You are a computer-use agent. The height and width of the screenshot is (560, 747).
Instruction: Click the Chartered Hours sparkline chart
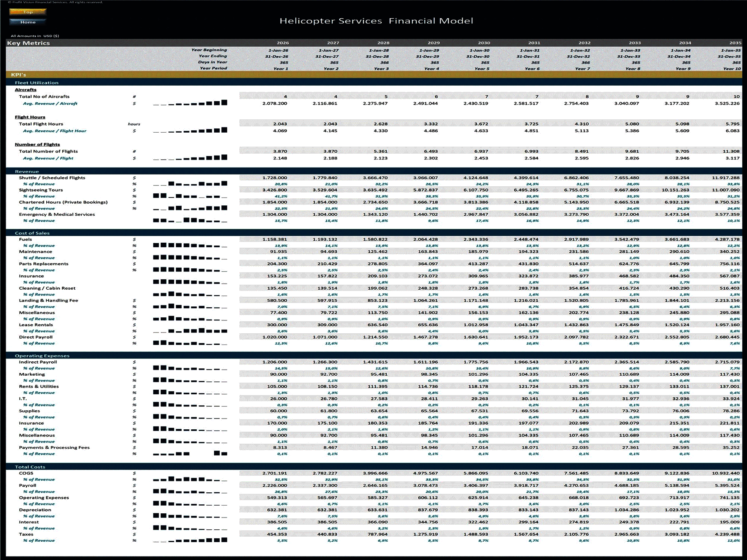click(190, 208)
